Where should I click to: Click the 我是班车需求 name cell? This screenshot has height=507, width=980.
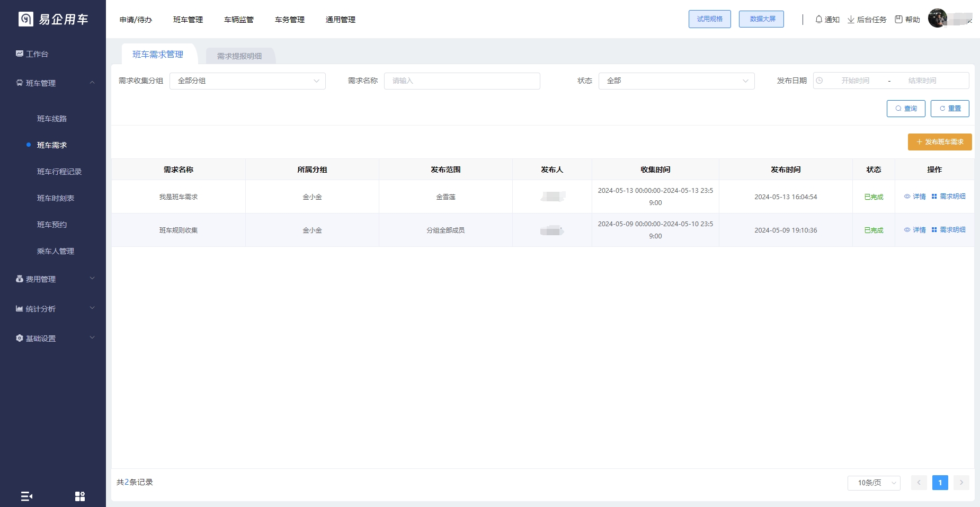point(179,197)
